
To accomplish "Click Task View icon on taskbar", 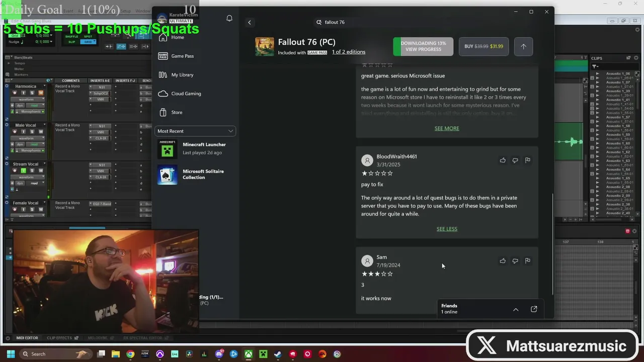I will pos(101,354).
